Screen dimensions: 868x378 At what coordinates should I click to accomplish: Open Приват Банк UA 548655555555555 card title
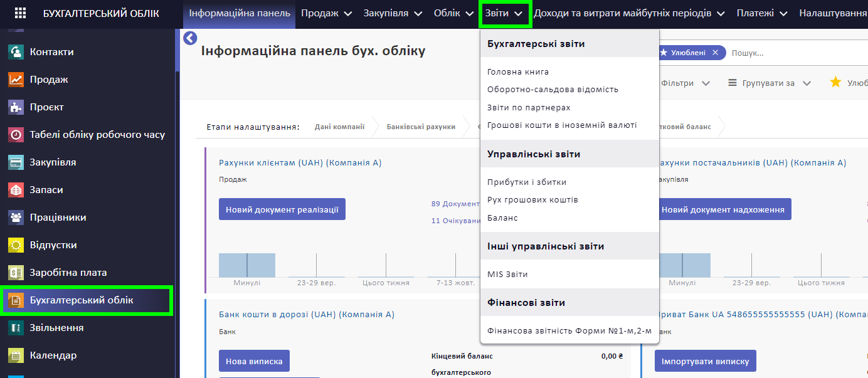[762, 315]
